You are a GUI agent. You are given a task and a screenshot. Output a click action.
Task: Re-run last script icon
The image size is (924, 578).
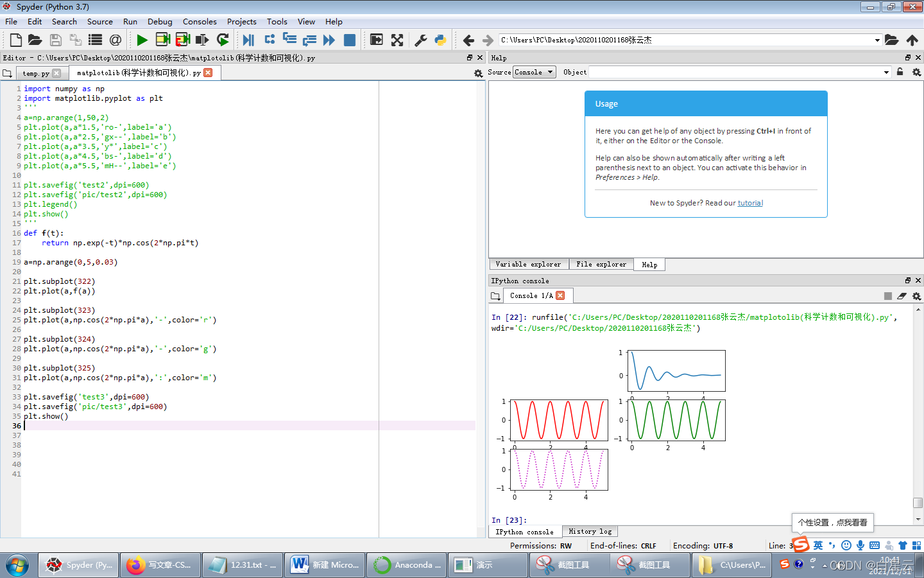[223, 40]
